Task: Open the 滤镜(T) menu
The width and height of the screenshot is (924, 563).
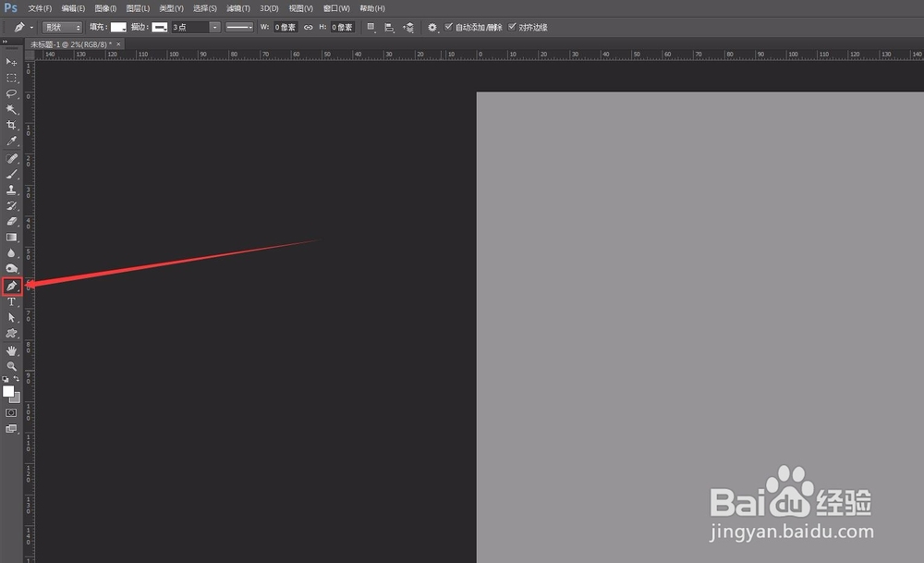Action: pos(238,8)
